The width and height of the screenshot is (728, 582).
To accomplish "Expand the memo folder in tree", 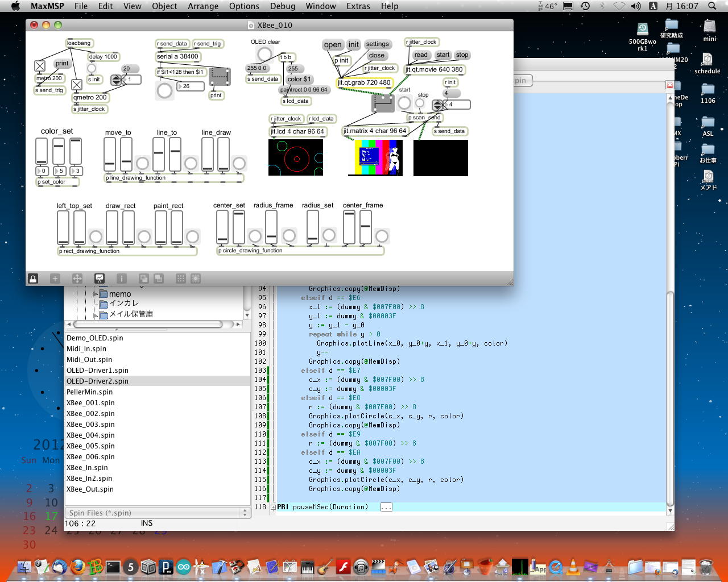I will coord(96,294).
